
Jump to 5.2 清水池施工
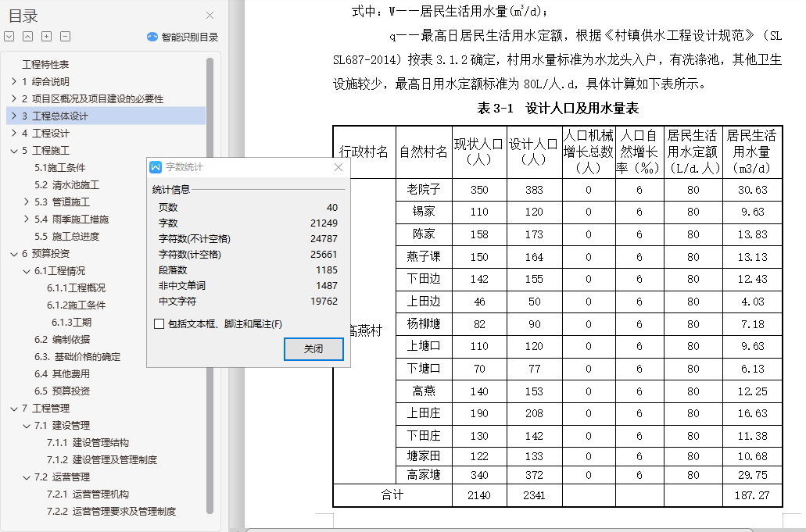(66, 185)
